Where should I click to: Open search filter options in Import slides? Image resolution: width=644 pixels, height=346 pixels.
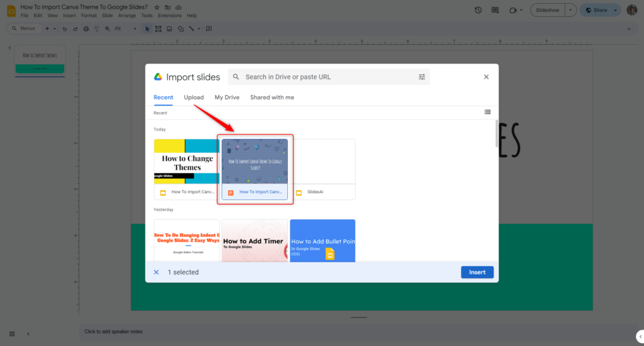tap(422, 77)
